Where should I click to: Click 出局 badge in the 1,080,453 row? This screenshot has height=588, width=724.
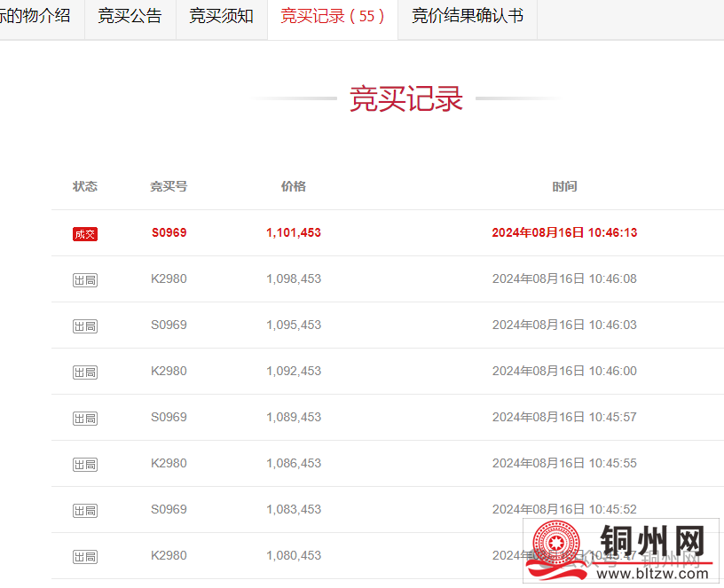click(85, 557)
